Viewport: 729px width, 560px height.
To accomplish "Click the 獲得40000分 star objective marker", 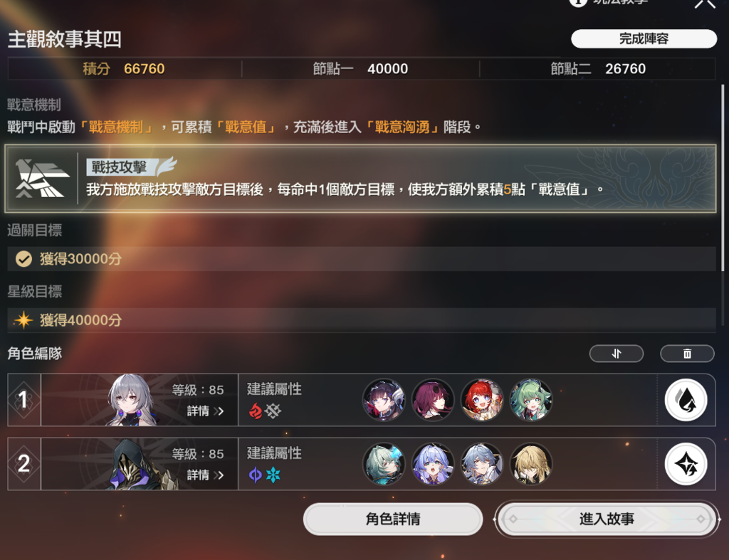I will point(23,320).
